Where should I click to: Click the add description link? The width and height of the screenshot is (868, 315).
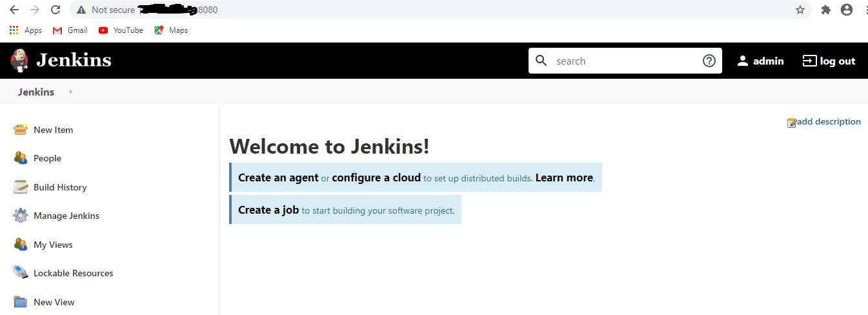point(829,121)
